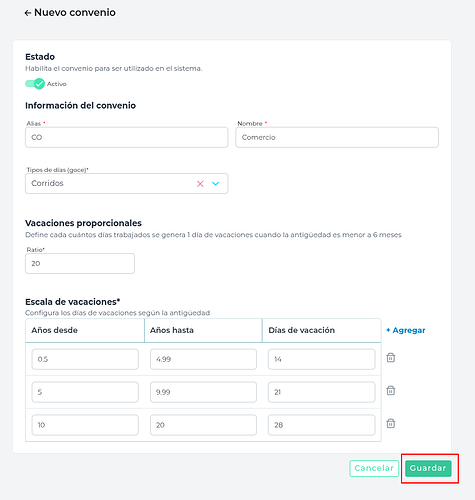Screen dimensions: 475x500
Task: Edit the Años hasta value 4.99
Action: (x=203, y=359)
